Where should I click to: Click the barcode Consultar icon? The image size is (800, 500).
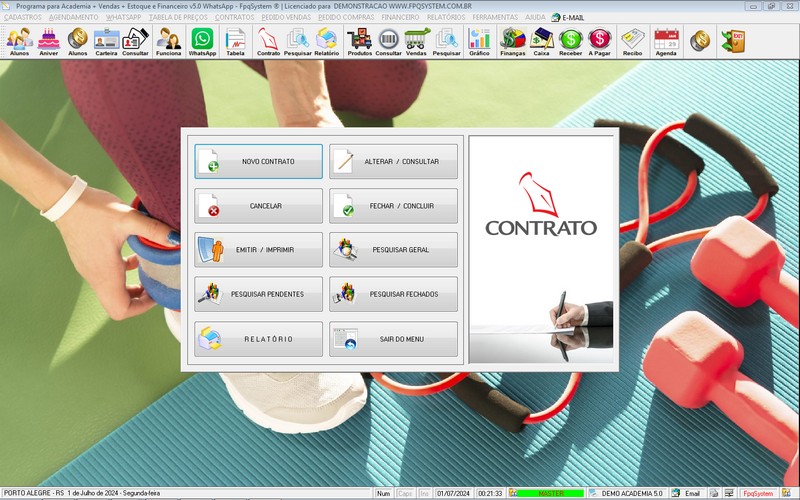click(x=388, y=41)
